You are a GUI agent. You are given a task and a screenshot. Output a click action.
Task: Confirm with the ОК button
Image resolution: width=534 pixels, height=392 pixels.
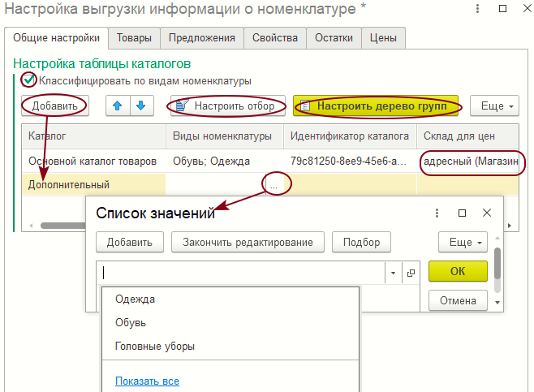[458, 271]
